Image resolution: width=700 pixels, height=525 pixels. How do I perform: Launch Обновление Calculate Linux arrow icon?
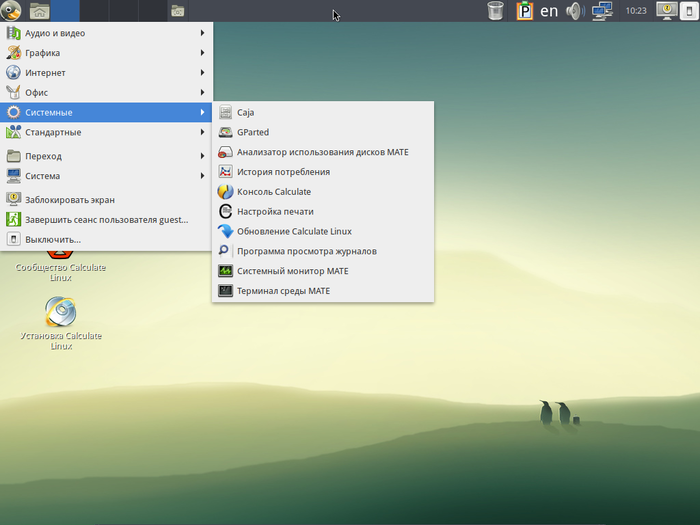tap(225, 231)
